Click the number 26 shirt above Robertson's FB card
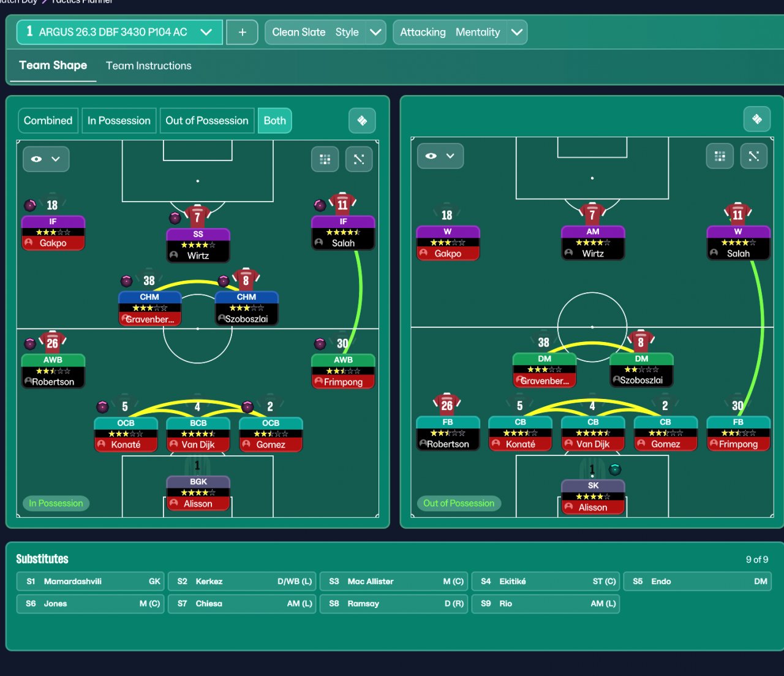Image resolution: width=784 pixels, height=676 pixels. (447, 404)
